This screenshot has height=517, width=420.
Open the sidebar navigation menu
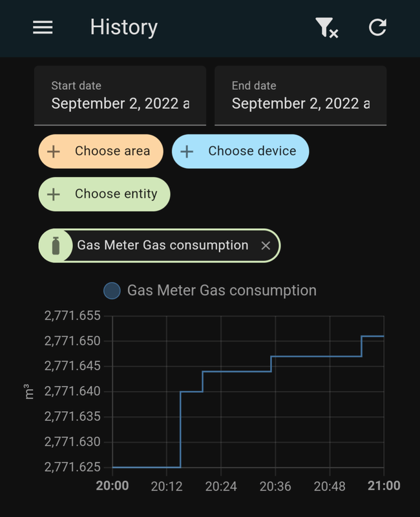click(42, 27)
